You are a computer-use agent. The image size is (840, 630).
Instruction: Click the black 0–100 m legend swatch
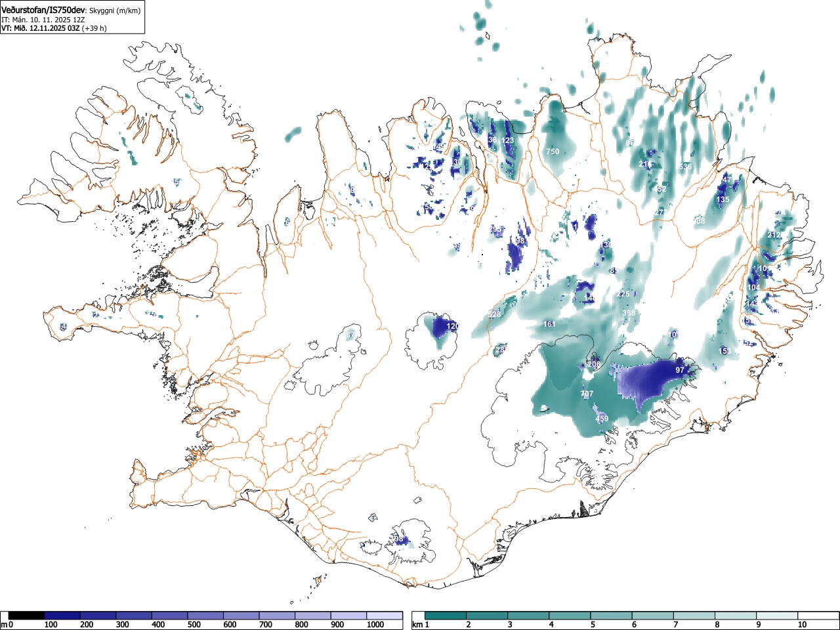point(26,616)
